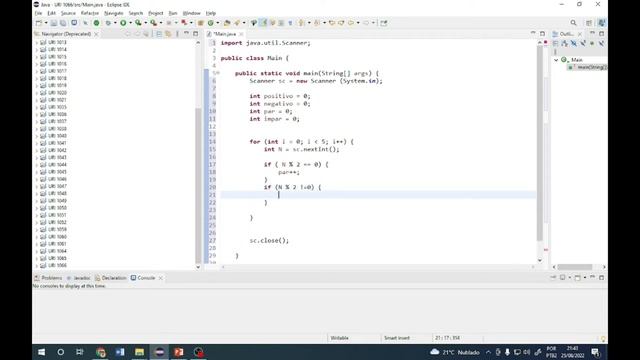Open the Source menu
This screenshot has width=640, height=360.
pyautogui.click(x=68, y=13)
